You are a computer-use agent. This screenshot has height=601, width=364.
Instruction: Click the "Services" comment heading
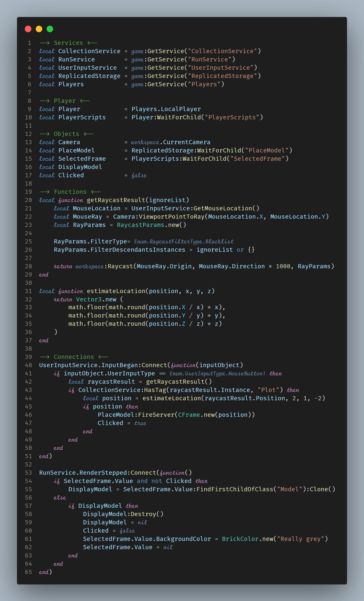point(68,43)
